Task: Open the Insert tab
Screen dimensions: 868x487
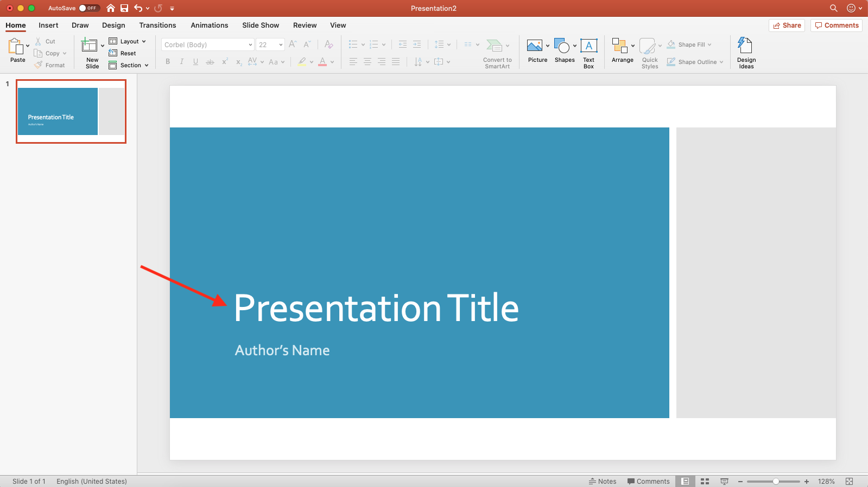Action: 48,25
